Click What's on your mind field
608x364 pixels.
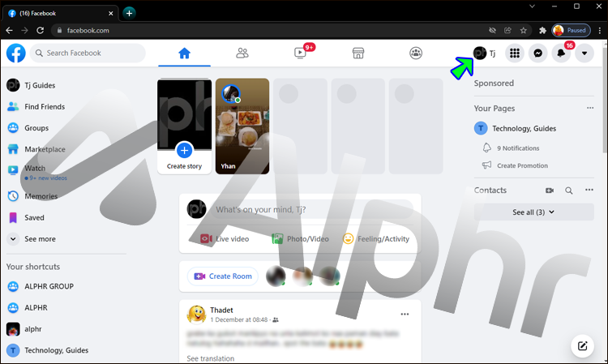[312, 209]
